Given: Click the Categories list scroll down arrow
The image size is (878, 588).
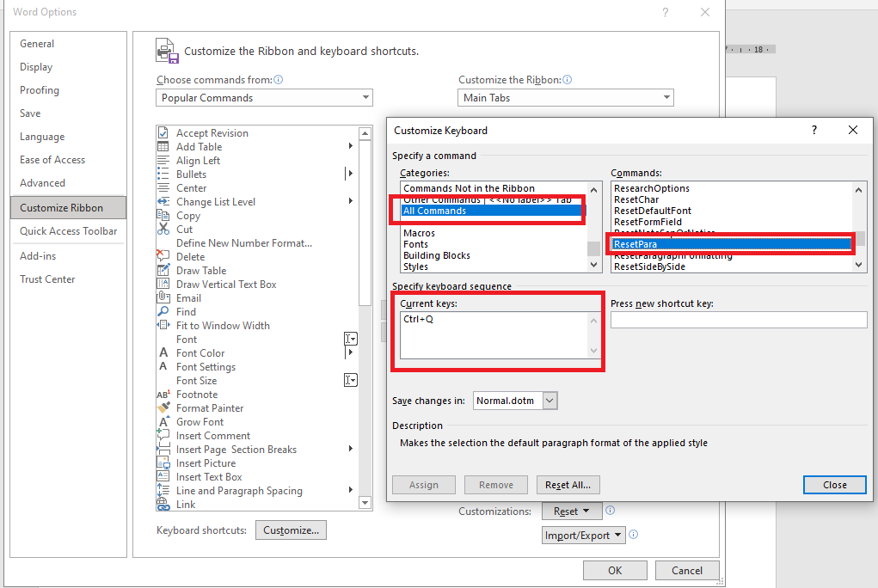Looking at the screenshot, I should click(594, 266).
